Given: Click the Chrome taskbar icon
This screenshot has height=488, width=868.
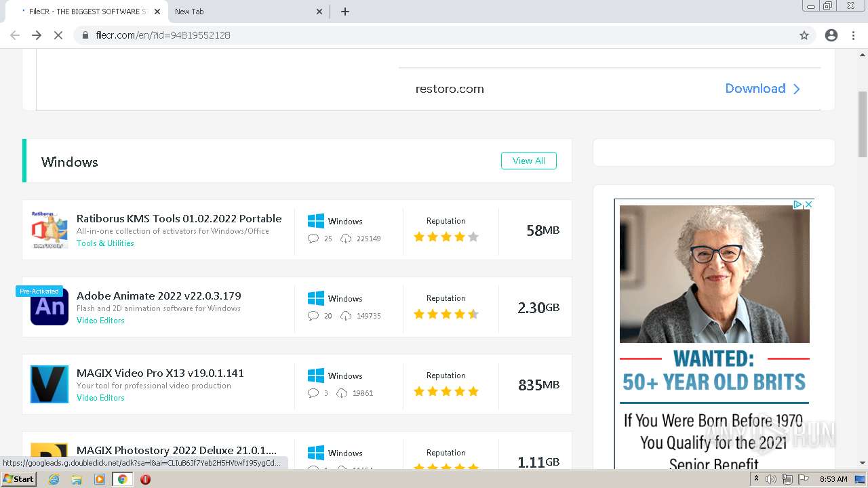Looking at the screenshot, I should pyautogui.click(x=123, y=479).
